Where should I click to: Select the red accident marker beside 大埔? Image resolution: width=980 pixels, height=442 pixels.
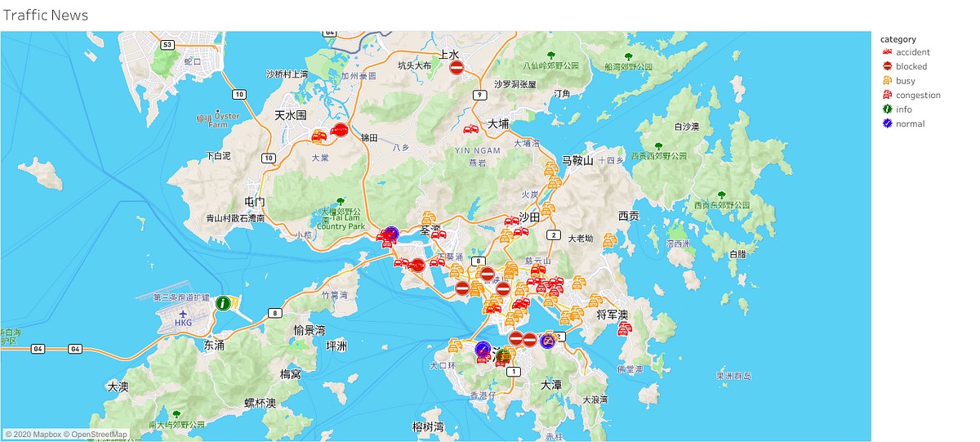[x=470, y=128]
